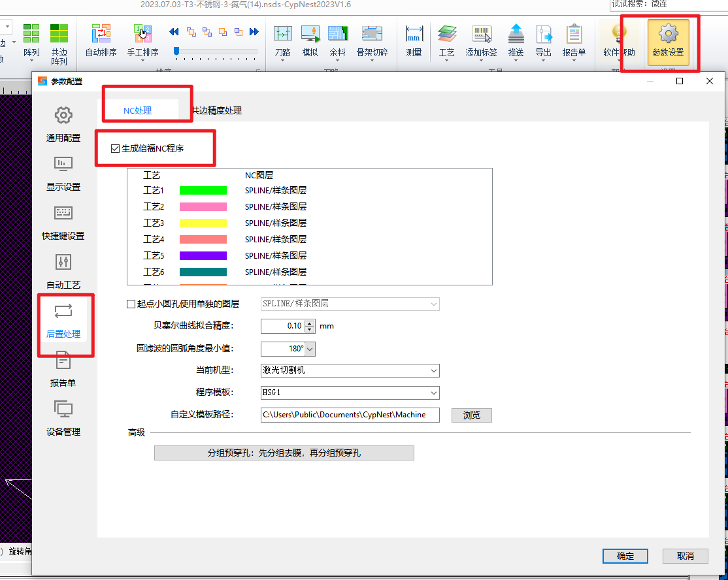The width and height of the screenshot is (728, 580).
Task: Click the 阵列 (Array) ribbon icon
Action: 31,35
